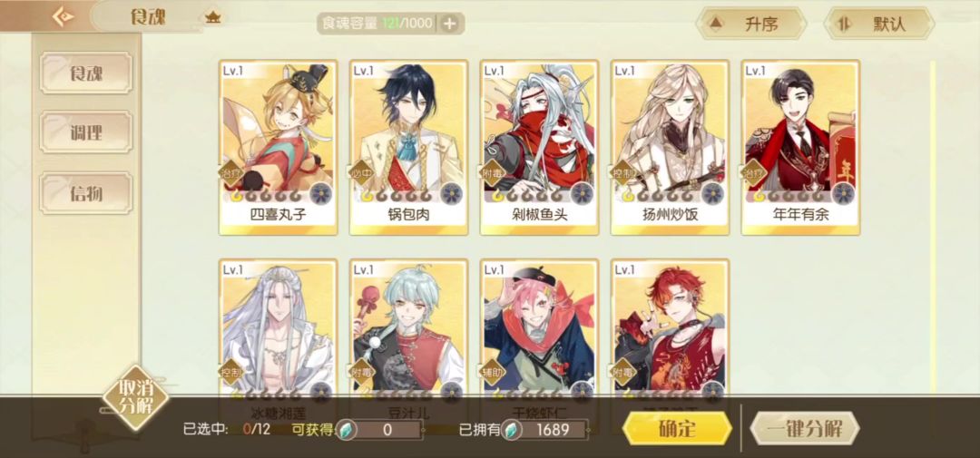Confirm with the yellow 确定 button
Viewport: 980px width, 458px height.
[677, 429]
